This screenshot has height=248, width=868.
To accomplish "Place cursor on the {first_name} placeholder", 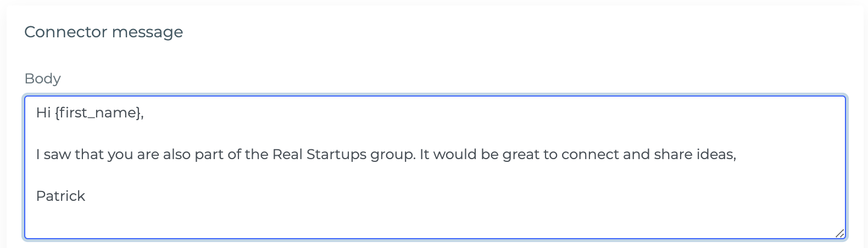I will [98, 113].
